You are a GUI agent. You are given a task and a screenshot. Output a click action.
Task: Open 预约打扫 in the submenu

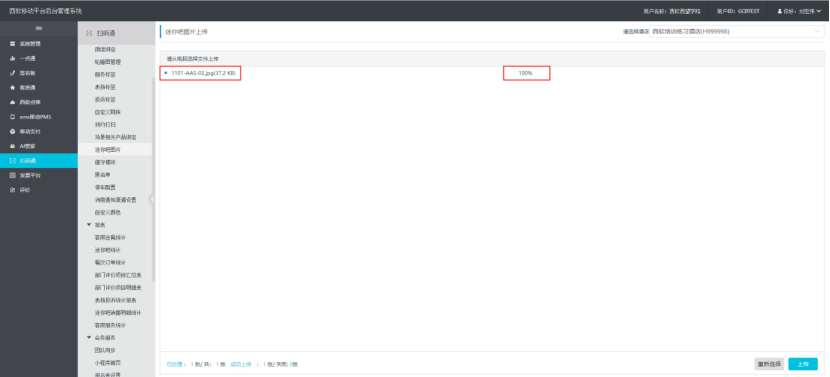click(x=105, y=124)
